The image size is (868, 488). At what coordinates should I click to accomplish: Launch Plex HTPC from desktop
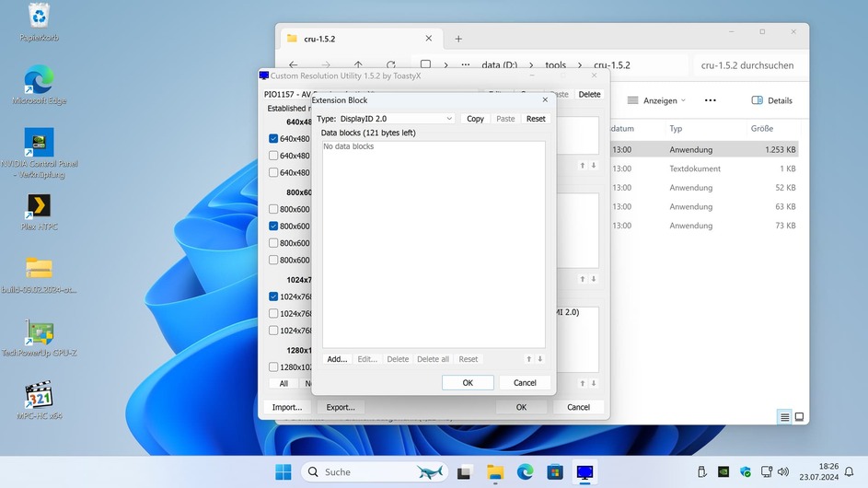coord(39,205)
